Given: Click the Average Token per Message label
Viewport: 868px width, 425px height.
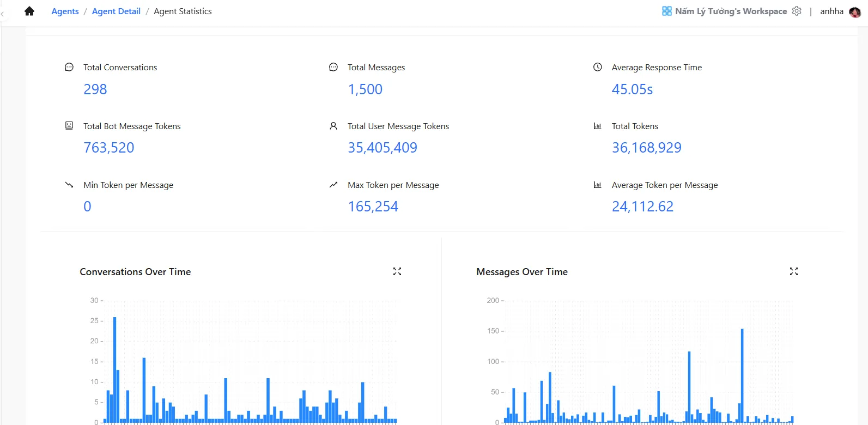Looking at the screenshot, I should [665, 185].
